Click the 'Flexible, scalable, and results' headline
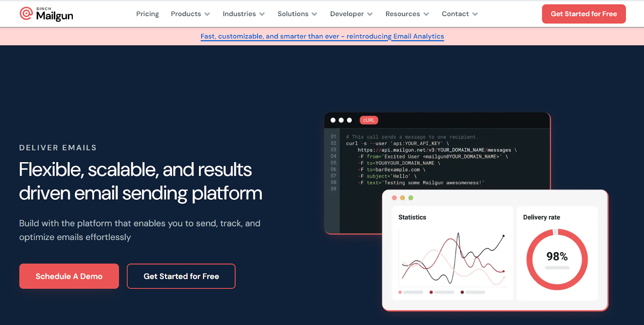Image resolution: width=644 pixels, height=325 pixels. point(135,170)
